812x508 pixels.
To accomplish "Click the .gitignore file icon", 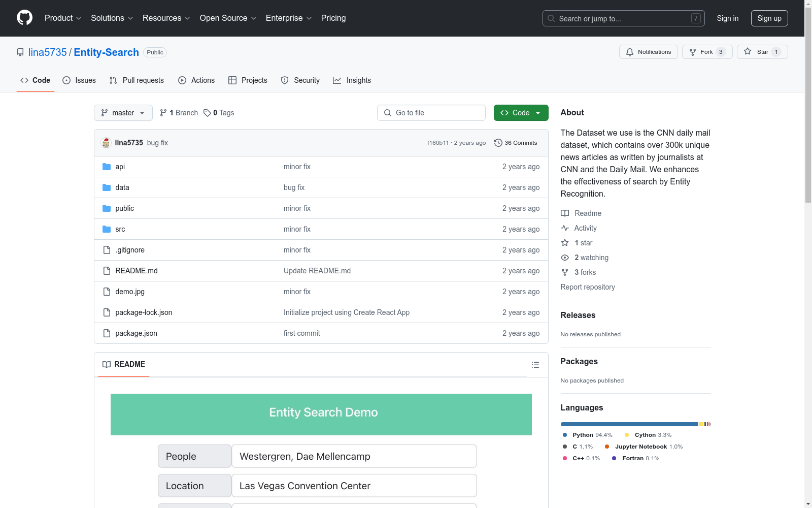I will point(107,250).
